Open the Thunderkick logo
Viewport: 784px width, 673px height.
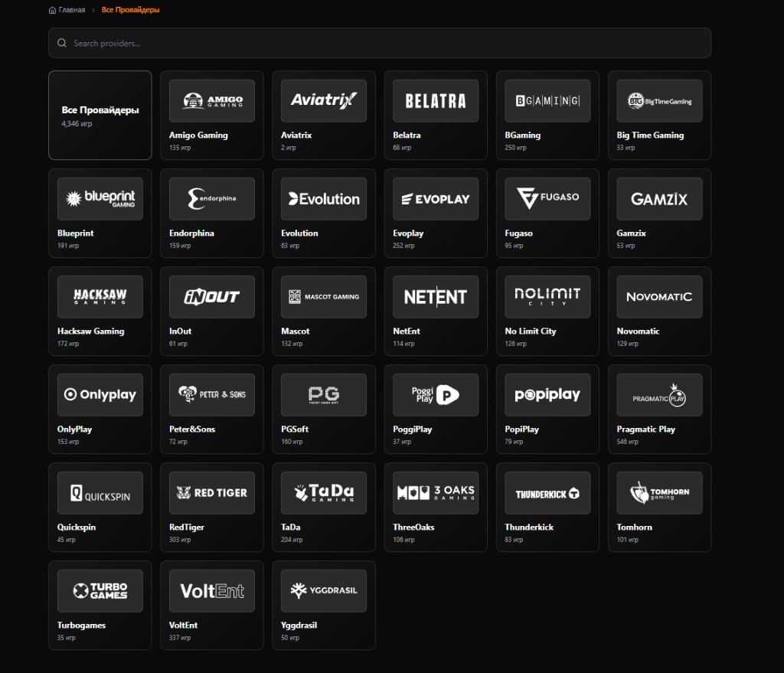click(547, 492)
